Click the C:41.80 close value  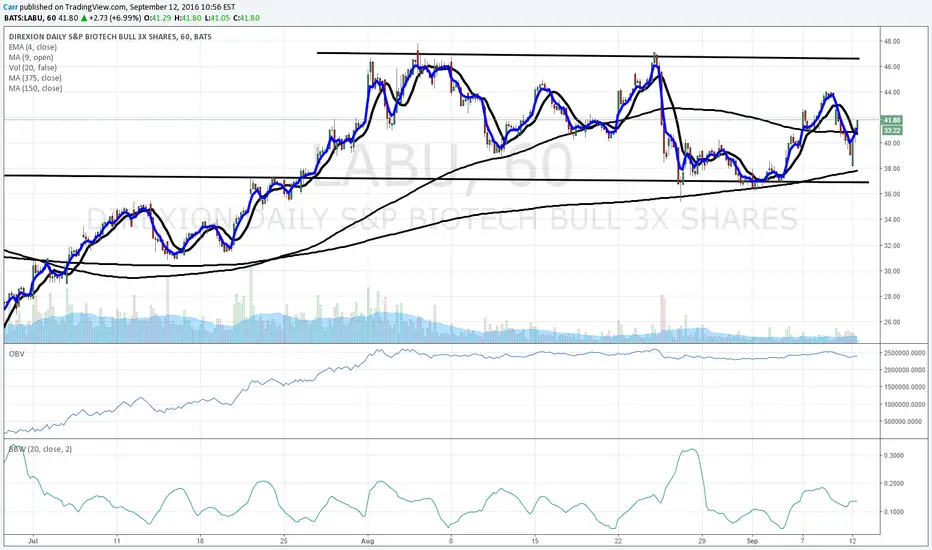pos(245,18)
